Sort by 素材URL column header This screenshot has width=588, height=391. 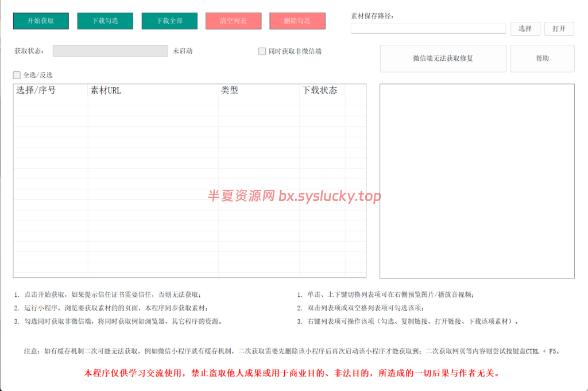point(153,90)
